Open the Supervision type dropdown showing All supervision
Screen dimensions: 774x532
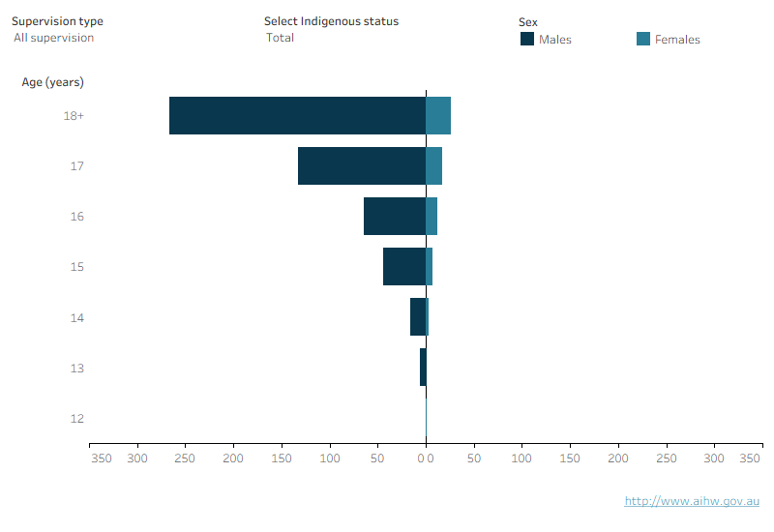coord(54,38)
